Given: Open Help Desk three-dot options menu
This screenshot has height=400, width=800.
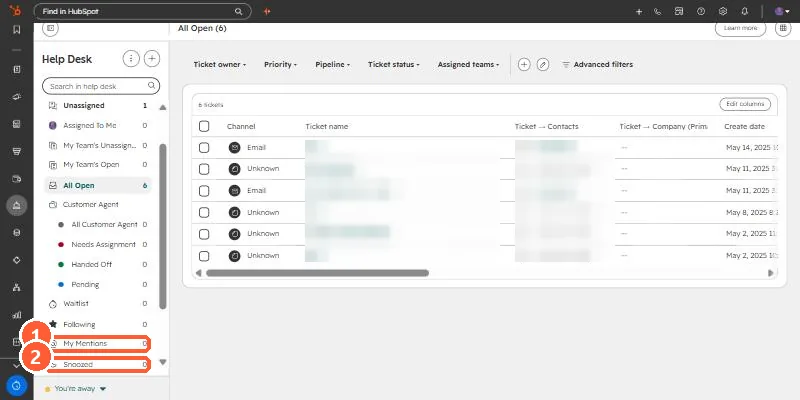Looking at the screenshot, I should coord(131,59).
